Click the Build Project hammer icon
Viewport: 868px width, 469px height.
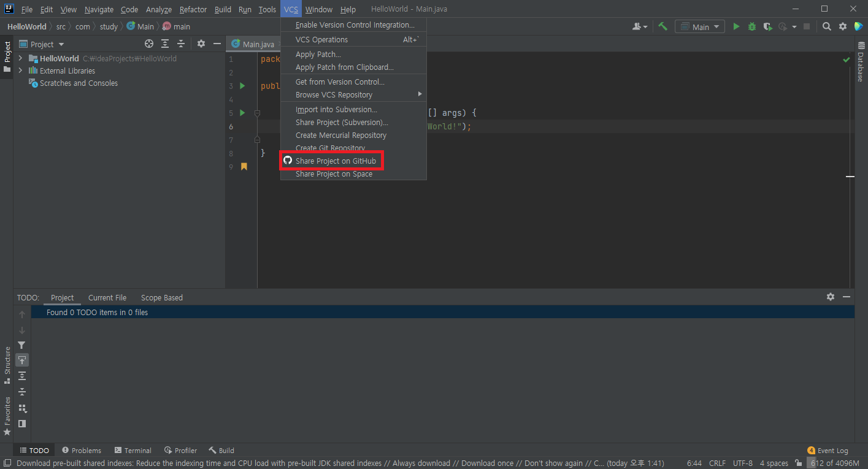(663, 26)
